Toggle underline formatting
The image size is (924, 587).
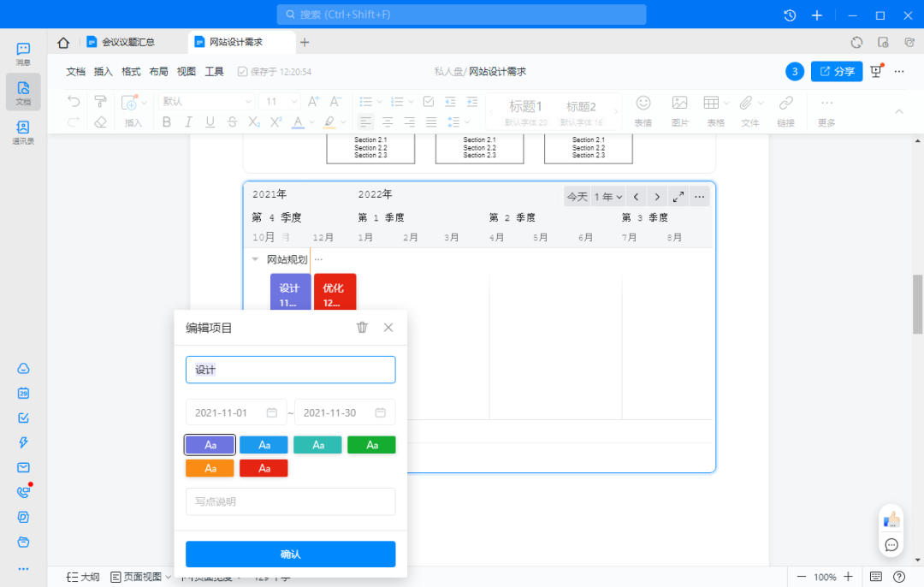(210, 122)
